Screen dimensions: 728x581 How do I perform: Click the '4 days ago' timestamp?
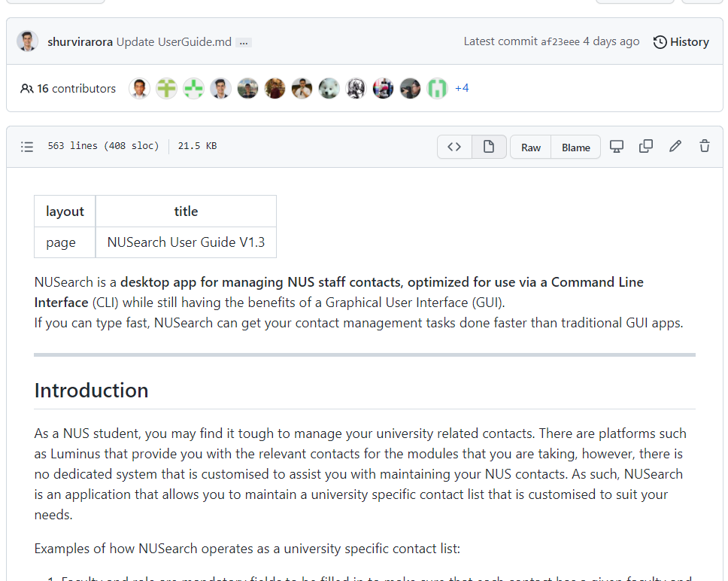point(611,42)
